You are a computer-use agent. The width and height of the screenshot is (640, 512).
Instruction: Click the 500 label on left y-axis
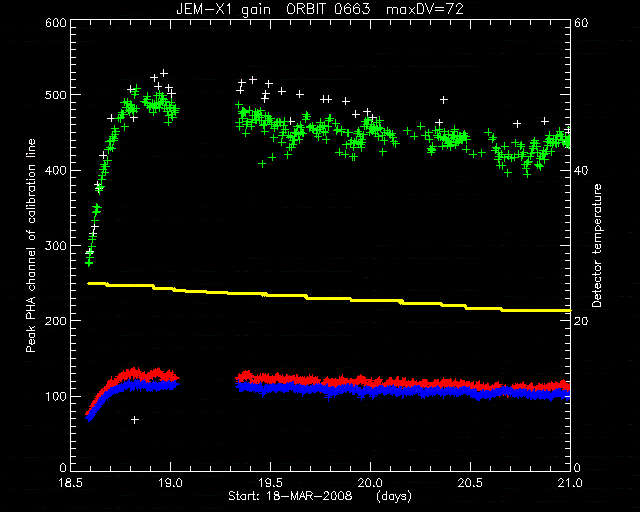click(56, 95)
